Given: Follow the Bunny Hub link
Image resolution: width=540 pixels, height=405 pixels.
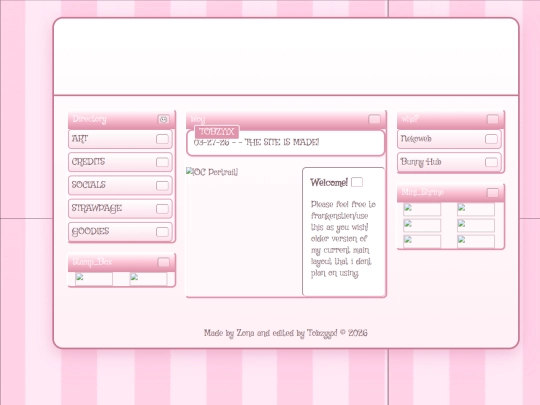Looking at the screenshot, I should [449, 162].
